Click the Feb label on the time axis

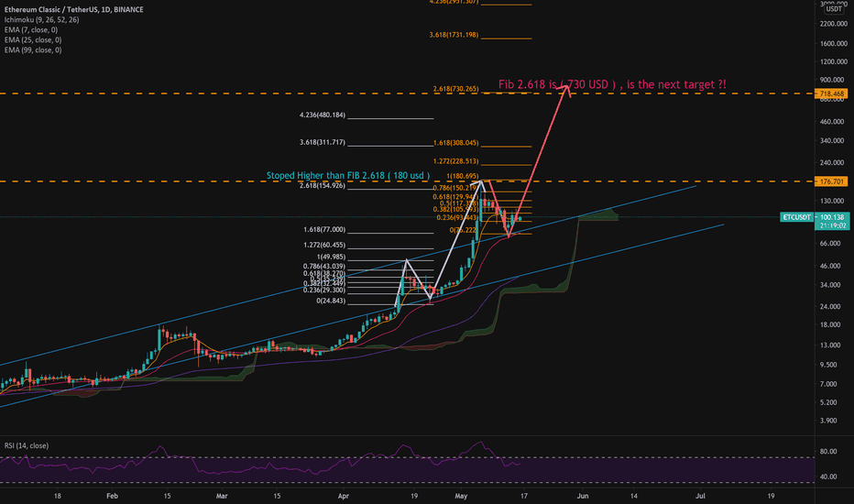click(x=112, y=496)
